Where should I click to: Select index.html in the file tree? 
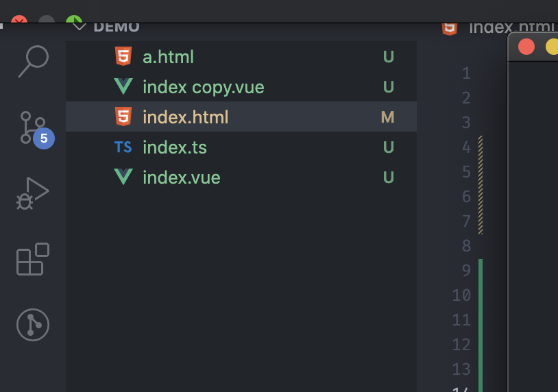(241, 117)
